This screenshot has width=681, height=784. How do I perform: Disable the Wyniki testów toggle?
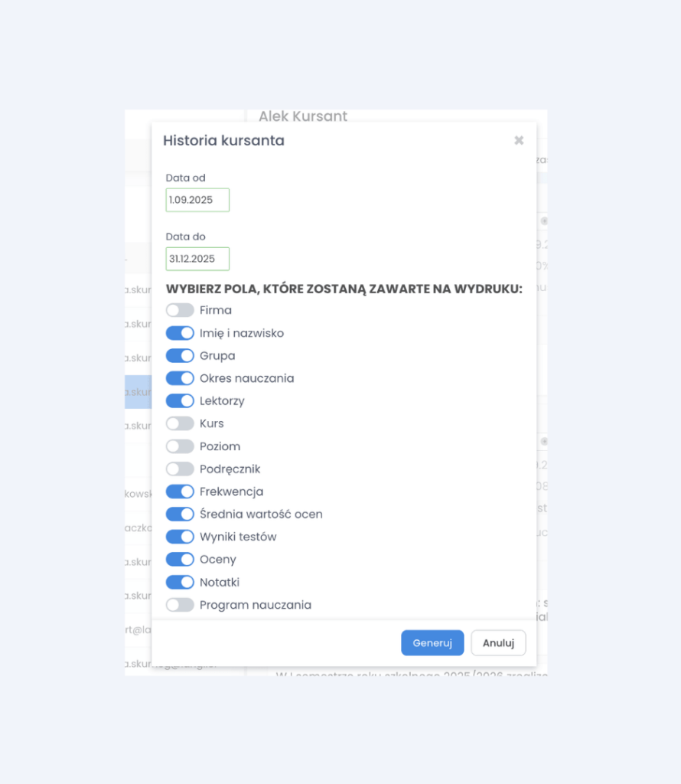tap(180, 537)
